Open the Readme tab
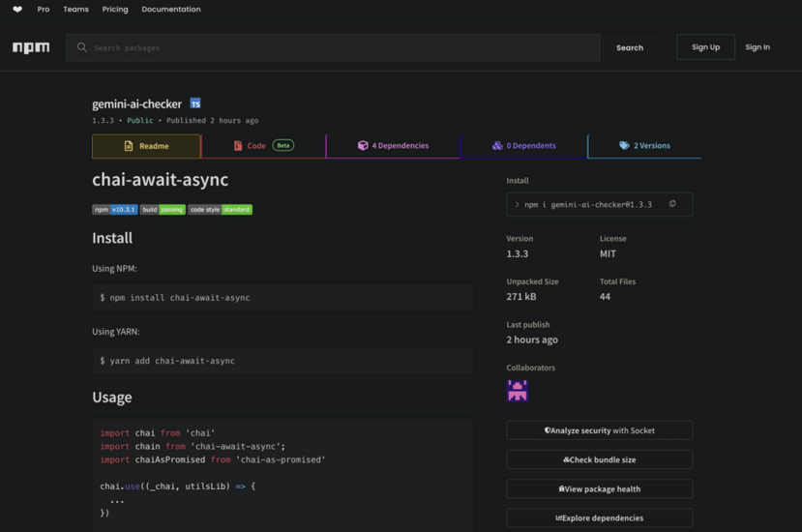This screenshot has height=532, width=802. 146,146
